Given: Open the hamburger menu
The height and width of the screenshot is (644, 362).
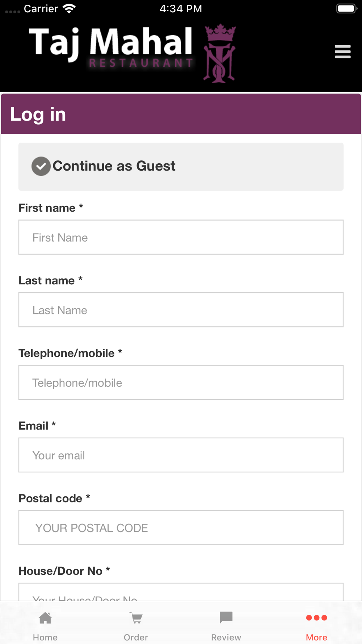Looking at the screenshot, I should (x=342, y=52).
